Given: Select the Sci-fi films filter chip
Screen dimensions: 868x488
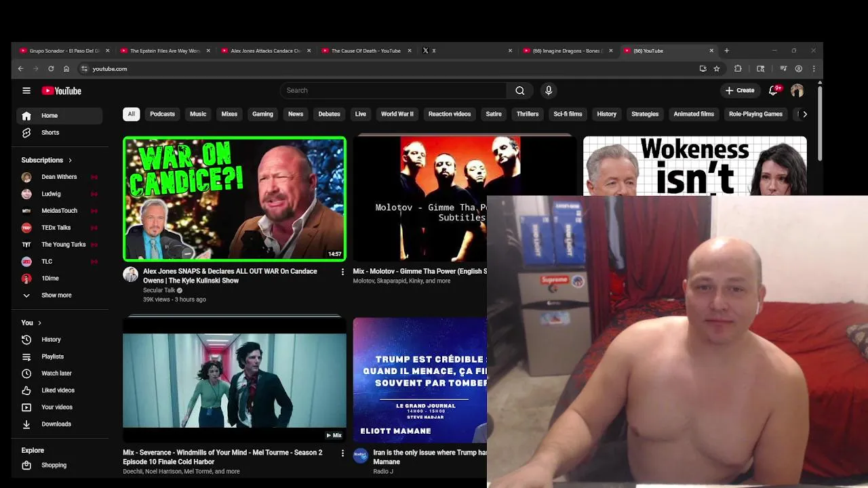Looking at the screenshot, I should 568,114.
